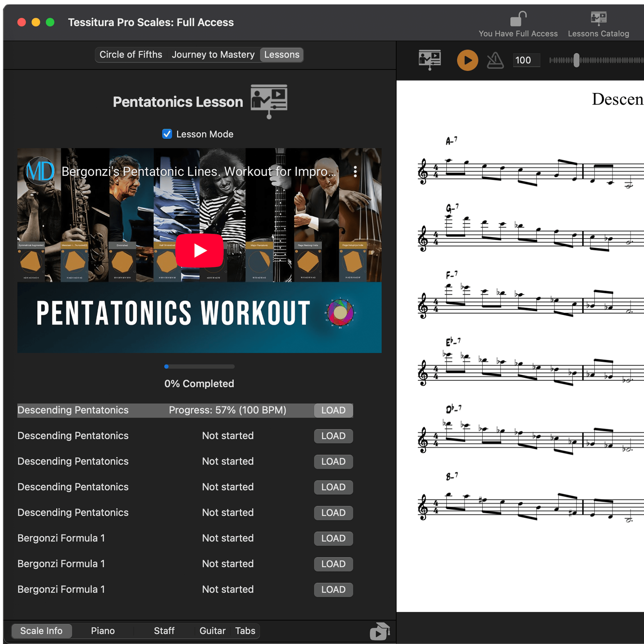Adjust the tempo slider handle
This screenshot has width=644, height=644.
click(x=576, y=60)
